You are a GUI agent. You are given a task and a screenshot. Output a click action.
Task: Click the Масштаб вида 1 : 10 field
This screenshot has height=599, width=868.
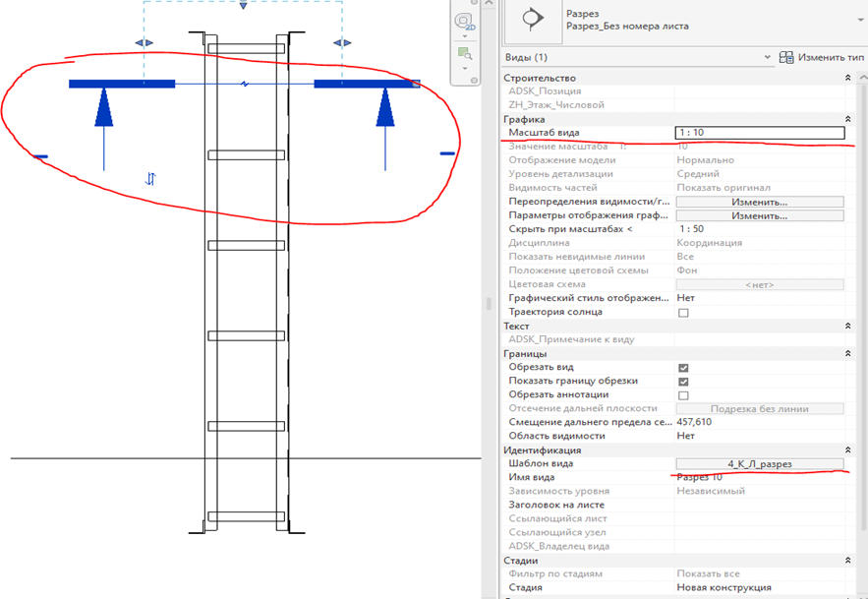760,133
